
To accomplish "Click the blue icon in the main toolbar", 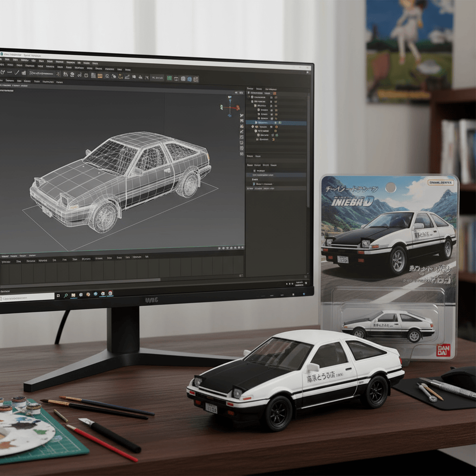I will click(x=190, y=79).
